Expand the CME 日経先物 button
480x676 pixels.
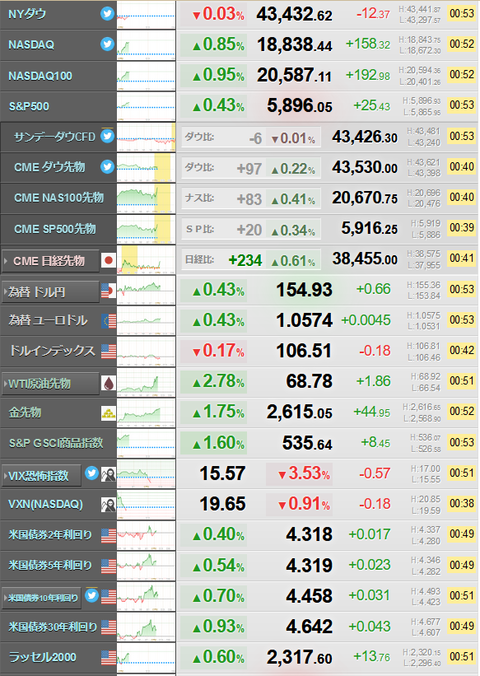point(50,261)
